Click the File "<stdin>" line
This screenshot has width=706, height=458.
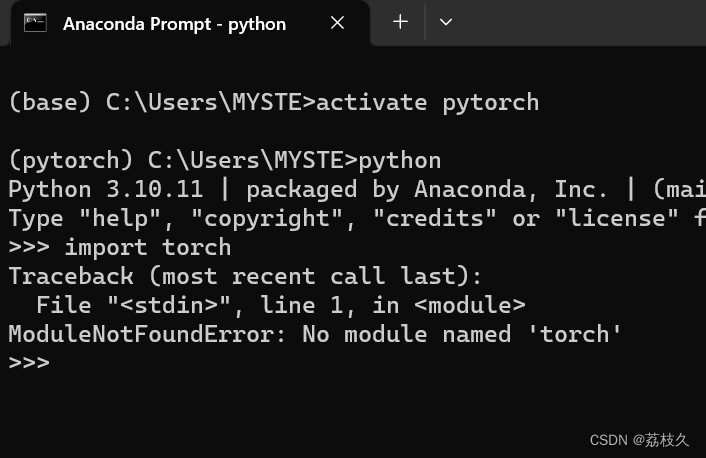click(280, 305)
